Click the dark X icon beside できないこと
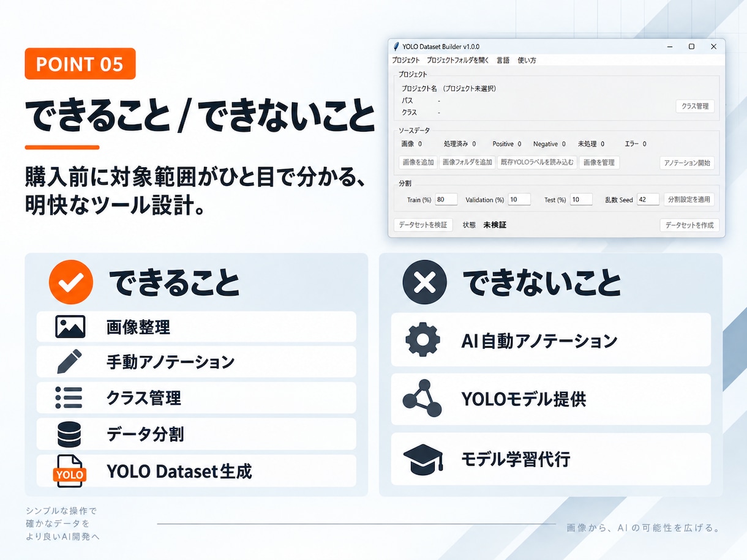The height and width of the screenshot is (560, 747). [x=425, y=282]
